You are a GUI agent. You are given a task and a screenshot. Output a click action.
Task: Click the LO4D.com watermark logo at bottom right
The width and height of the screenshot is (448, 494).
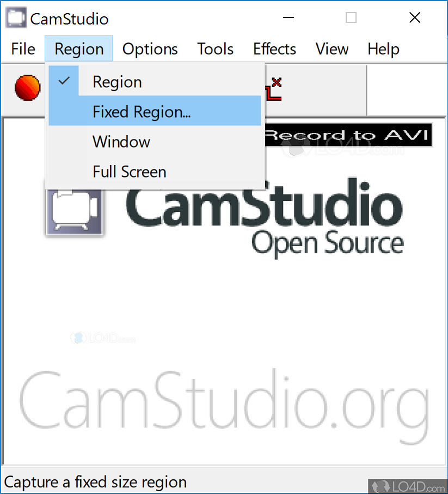408,486
